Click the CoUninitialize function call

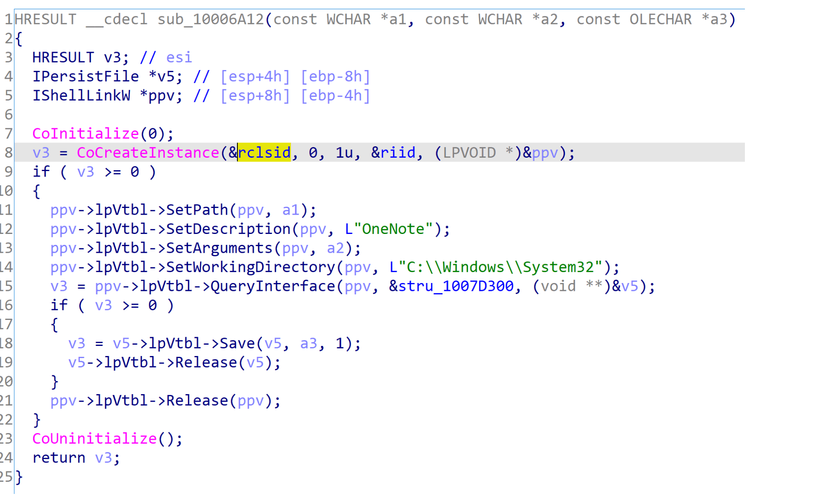(x=94, y=439)
